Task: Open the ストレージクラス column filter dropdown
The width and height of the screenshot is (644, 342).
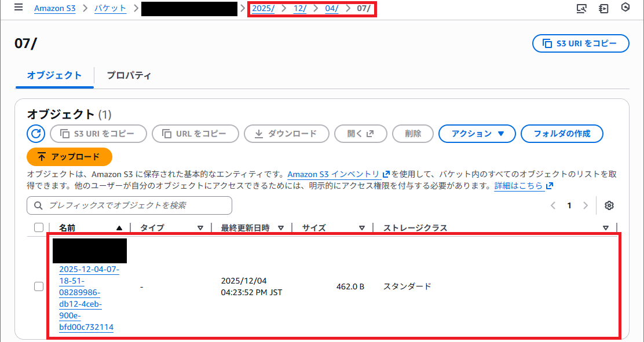Action: [x=606, y=227]
